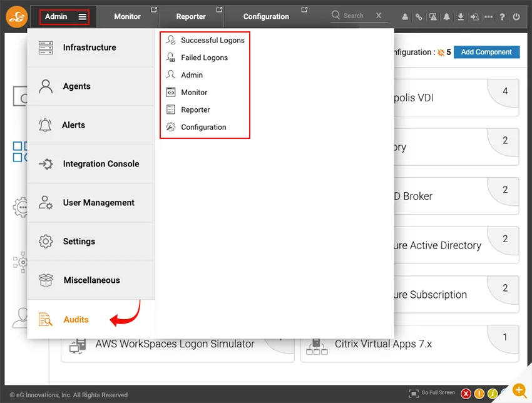Click count badge 4 on polis VDI card
The width and height of the screenshot is (532, 403).
[x=505, y=91]
